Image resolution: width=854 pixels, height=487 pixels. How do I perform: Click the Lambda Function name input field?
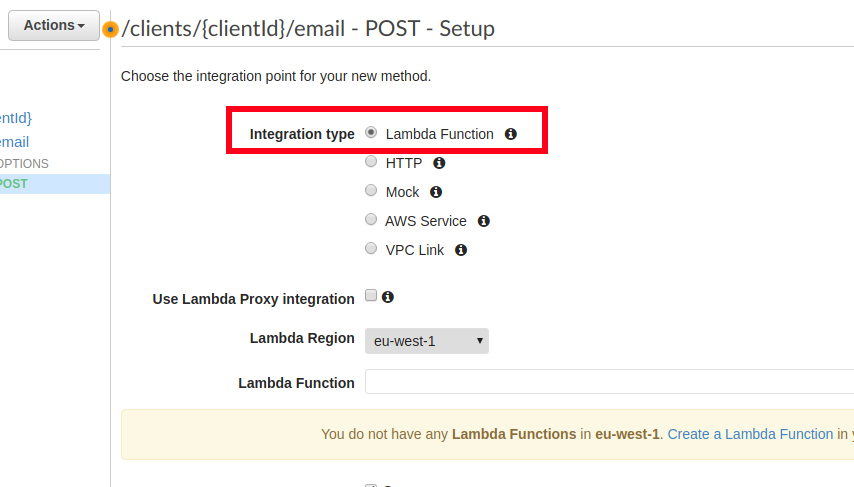pyautogui.click(x=609, y=382)
